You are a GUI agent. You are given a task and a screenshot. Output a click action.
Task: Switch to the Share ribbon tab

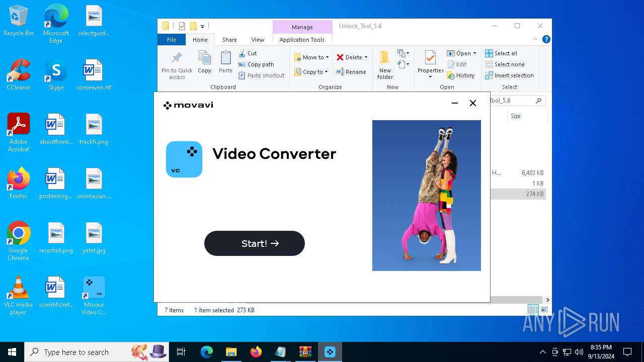pyautogui.click(x=229, y=40)
